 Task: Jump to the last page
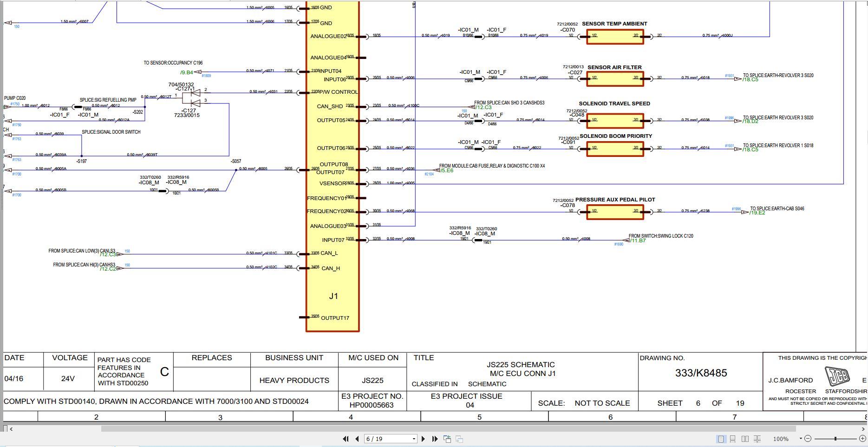click(x=434, y=438)
